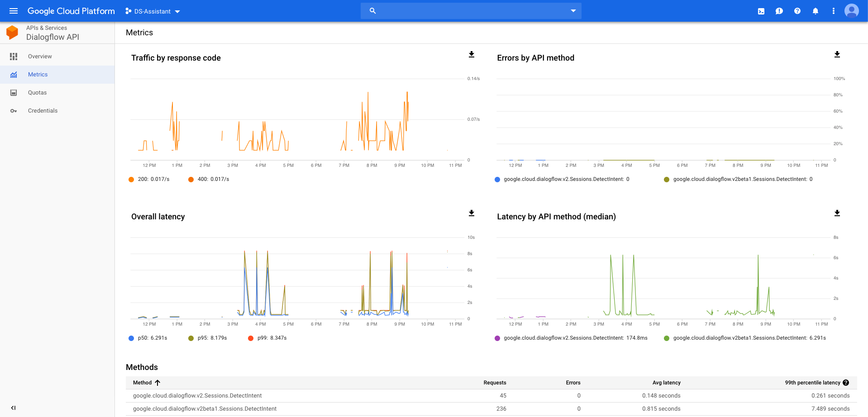The width and height of the screenshot is (868, 417).
Task: Click the Google Cloud Platform logo text
Action: pos(71,11)
